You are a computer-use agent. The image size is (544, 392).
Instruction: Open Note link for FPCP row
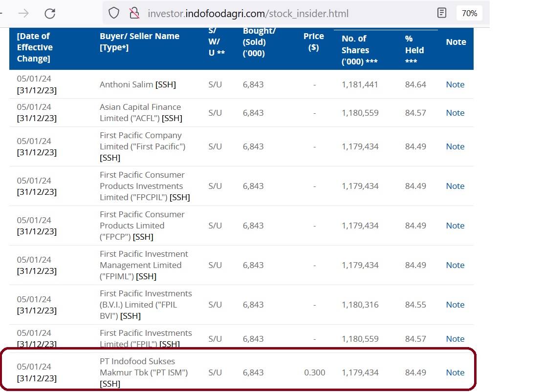pyautogui.click(x=455, y=226)
